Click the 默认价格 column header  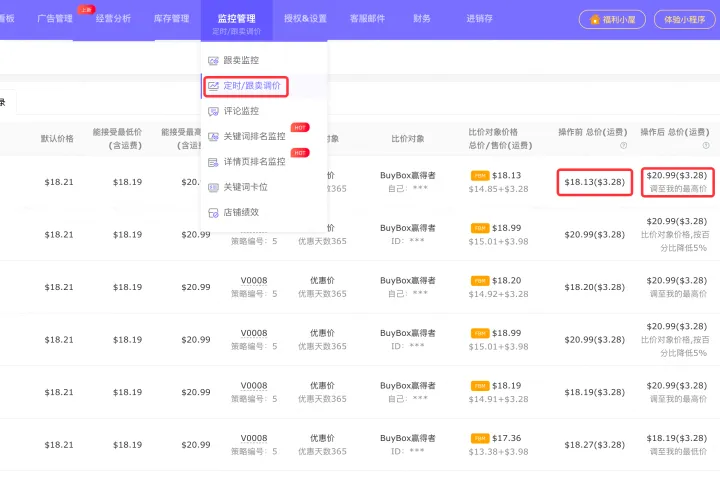57,139
